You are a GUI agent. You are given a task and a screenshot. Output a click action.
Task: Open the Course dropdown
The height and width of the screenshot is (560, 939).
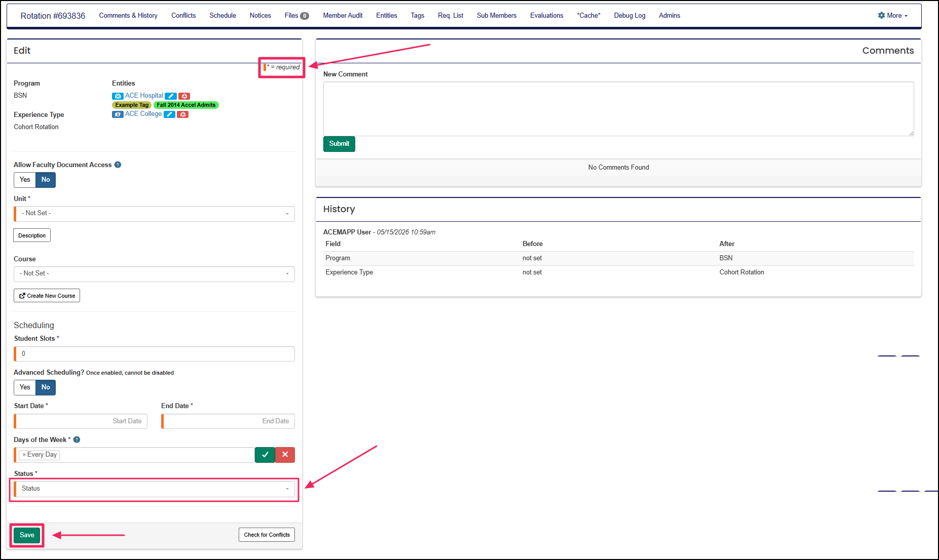(154, 274)
